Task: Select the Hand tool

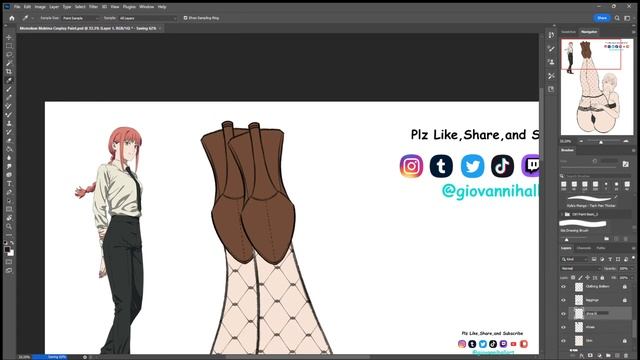Action: 9,218
